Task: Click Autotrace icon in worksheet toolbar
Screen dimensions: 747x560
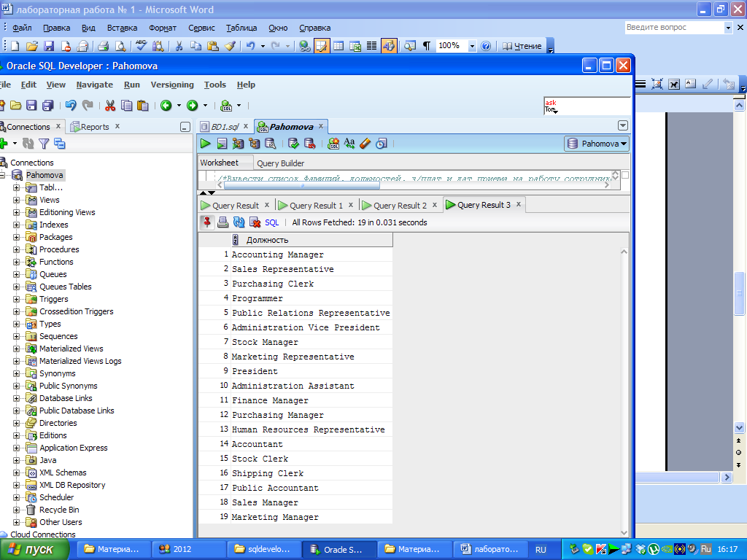Action: tap(238, 144)
